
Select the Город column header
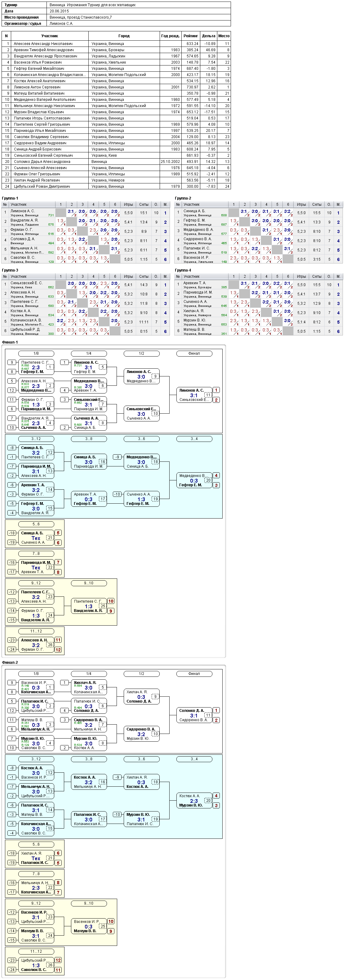[124, 36]
